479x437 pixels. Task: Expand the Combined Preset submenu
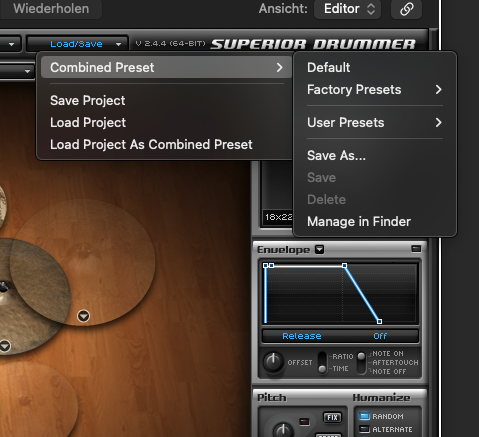click(166, 67)
